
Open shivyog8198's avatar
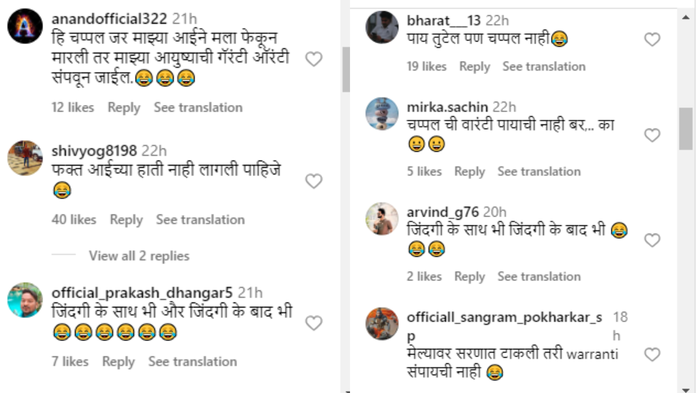[25, 158]
